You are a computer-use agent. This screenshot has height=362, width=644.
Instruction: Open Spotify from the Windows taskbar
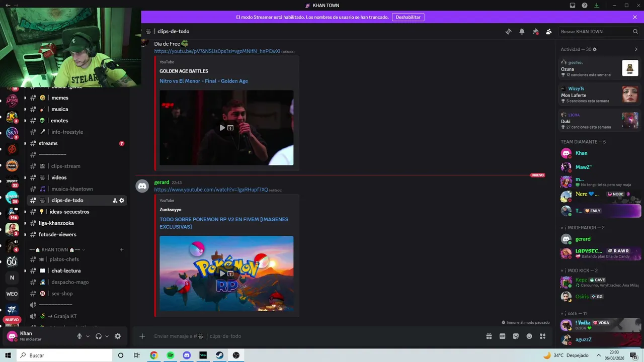click(x=171, y=355)
